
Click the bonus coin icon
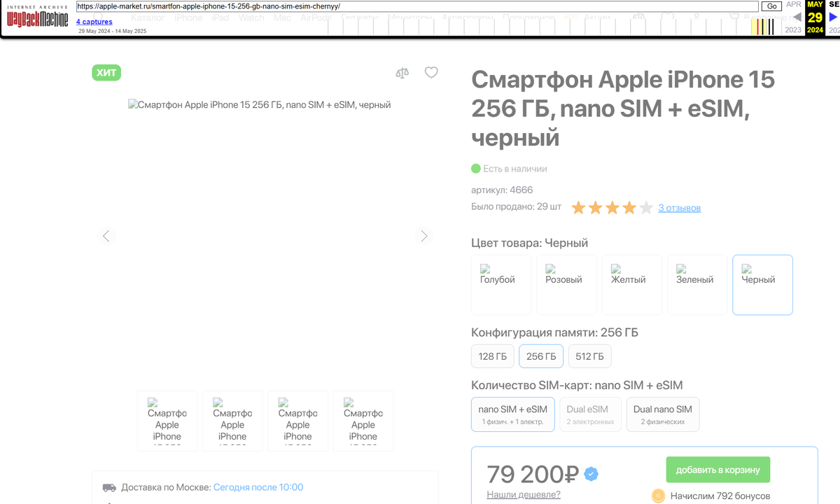coord(658,496)
